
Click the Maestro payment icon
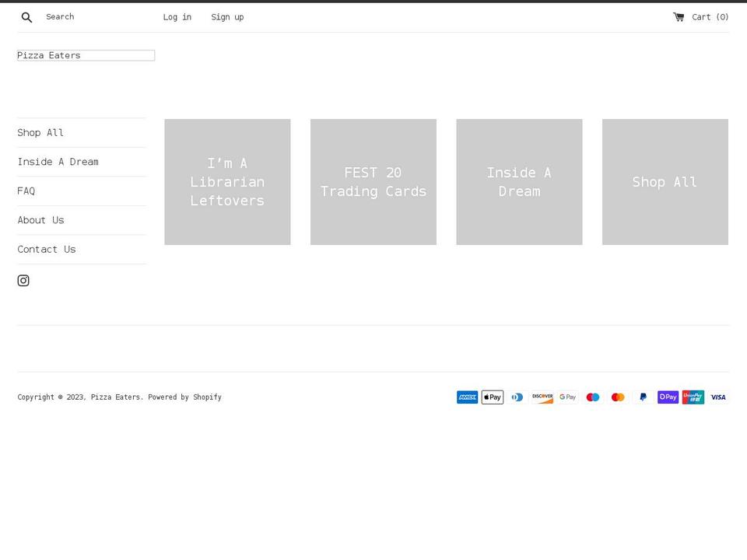pos(593,397)
